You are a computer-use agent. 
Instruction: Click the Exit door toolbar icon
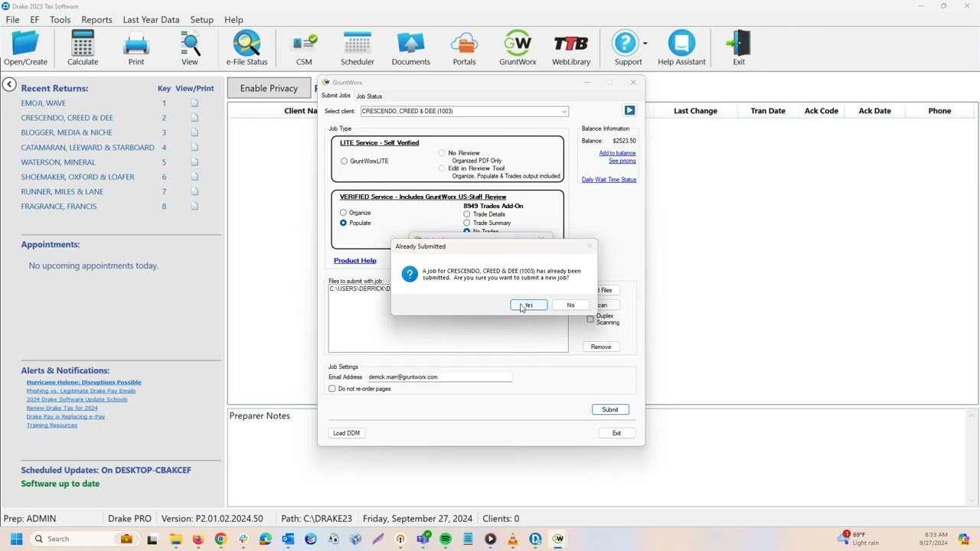coord(739,47)
